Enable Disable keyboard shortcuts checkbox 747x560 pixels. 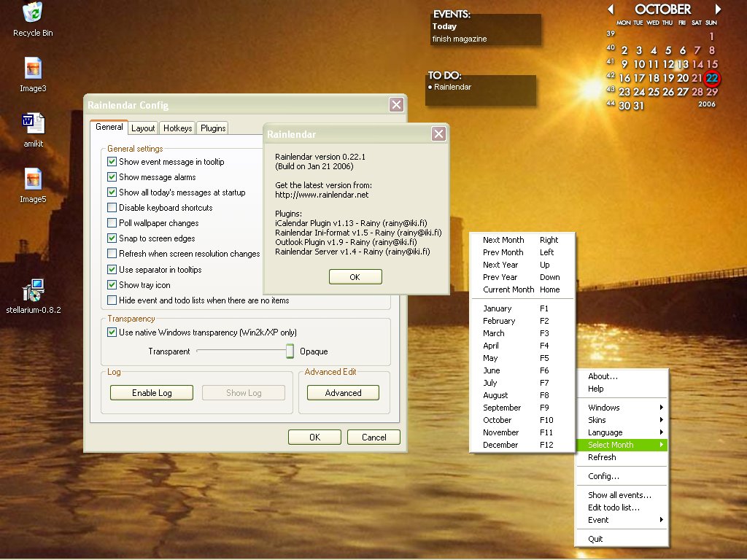point(112,208)
